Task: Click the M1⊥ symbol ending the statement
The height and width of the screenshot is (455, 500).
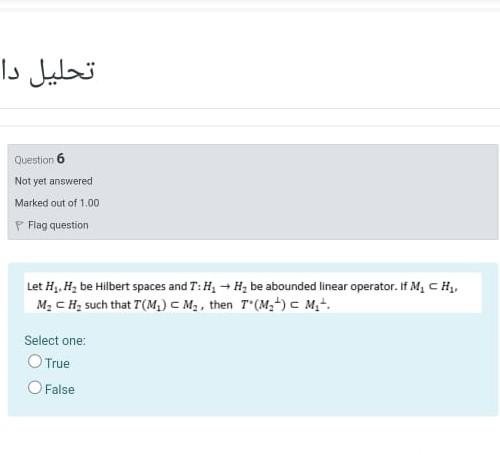Action: [x=316, y=305]
